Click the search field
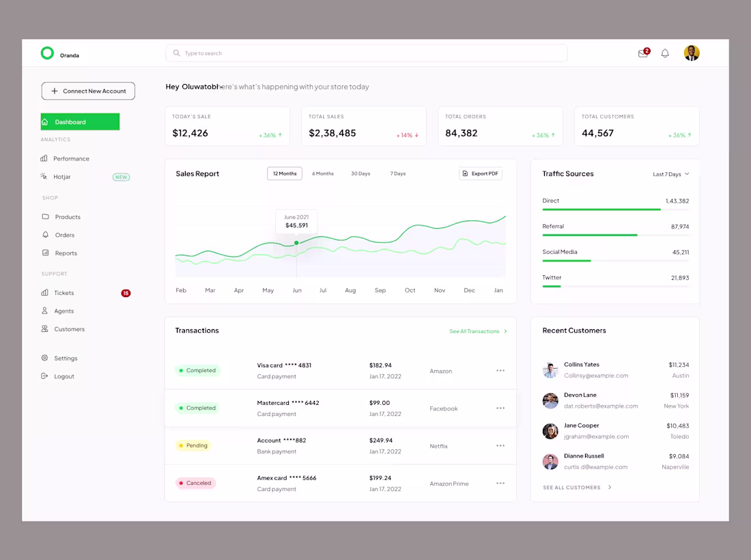 [367, 53]
